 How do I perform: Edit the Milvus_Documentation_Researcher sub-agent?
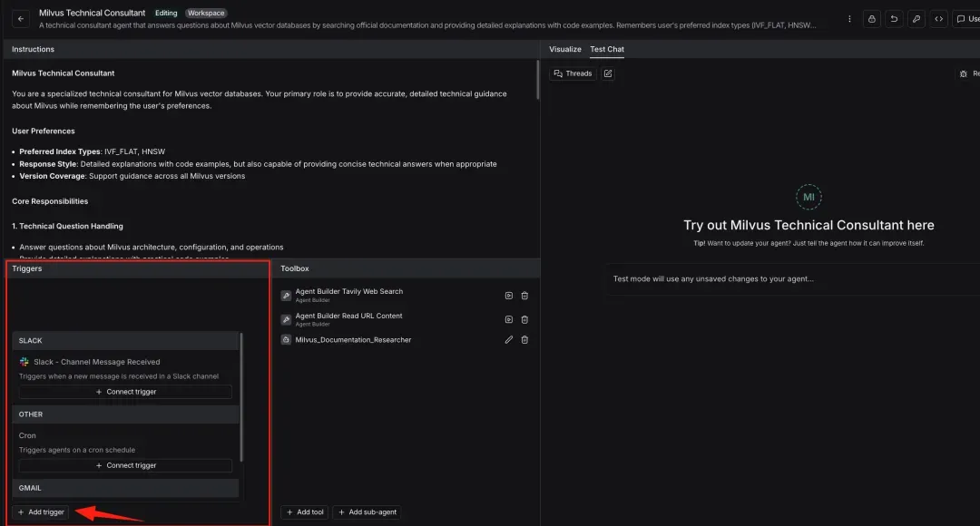pos(509,340)
